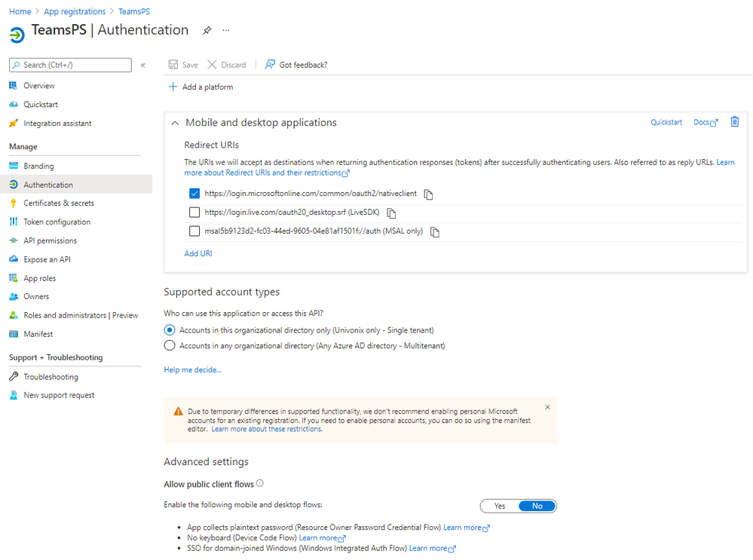
Task: Click the Token configuration bars icon
Action: (x=14, y=222)
